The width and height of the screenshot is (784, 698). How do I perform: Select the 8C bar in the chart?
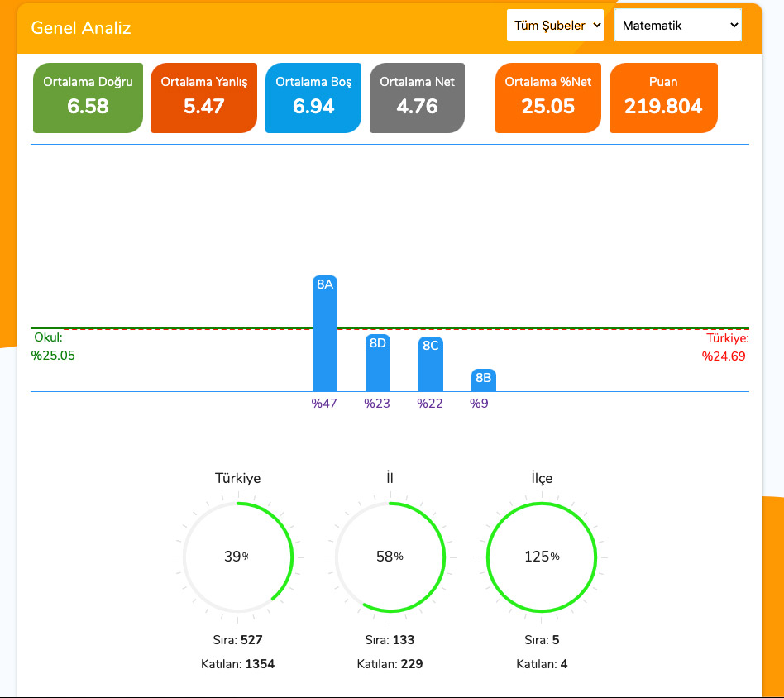click(x=431, y=364)
